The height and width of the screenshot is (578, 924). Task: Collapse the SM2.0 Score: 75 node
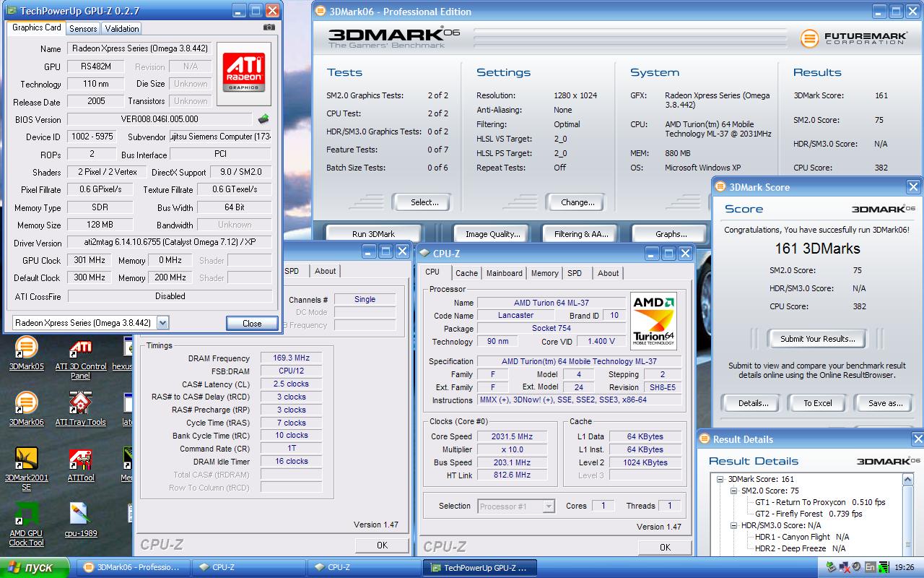[733, 491]
